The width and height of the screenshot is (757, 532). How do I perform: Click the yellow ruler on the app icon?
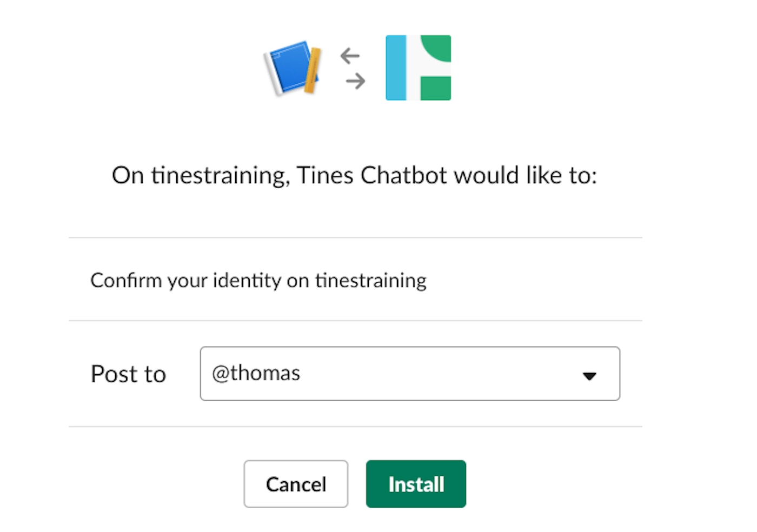[313, 70]
